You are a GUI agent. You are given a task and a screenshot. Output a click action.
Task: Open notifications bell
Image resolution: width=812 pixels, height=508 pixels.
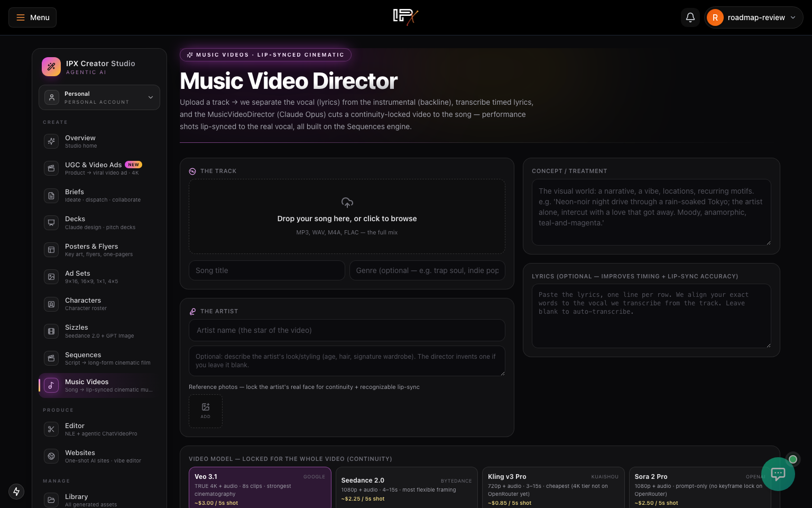tap(690, 17)
